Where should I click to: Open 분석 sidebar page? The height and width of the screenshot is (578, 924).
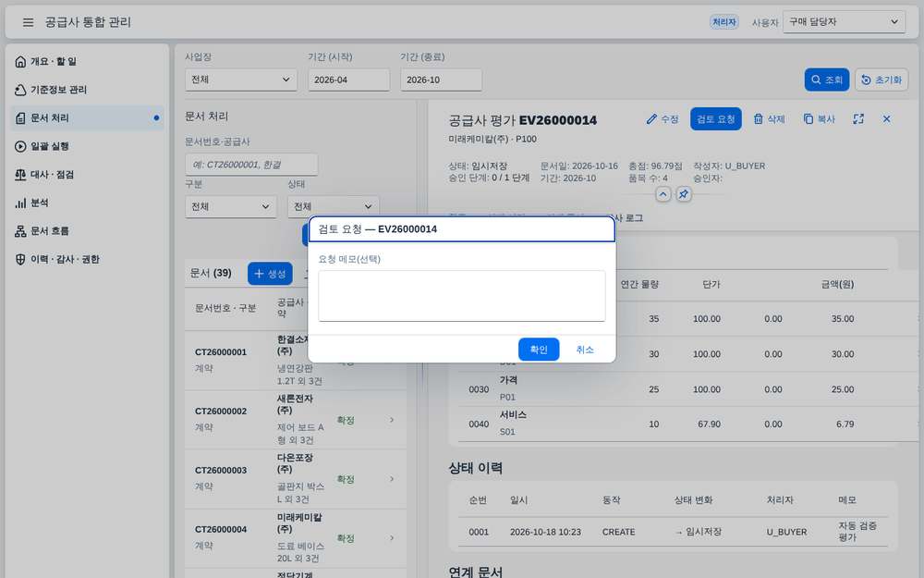click(87, 203)
